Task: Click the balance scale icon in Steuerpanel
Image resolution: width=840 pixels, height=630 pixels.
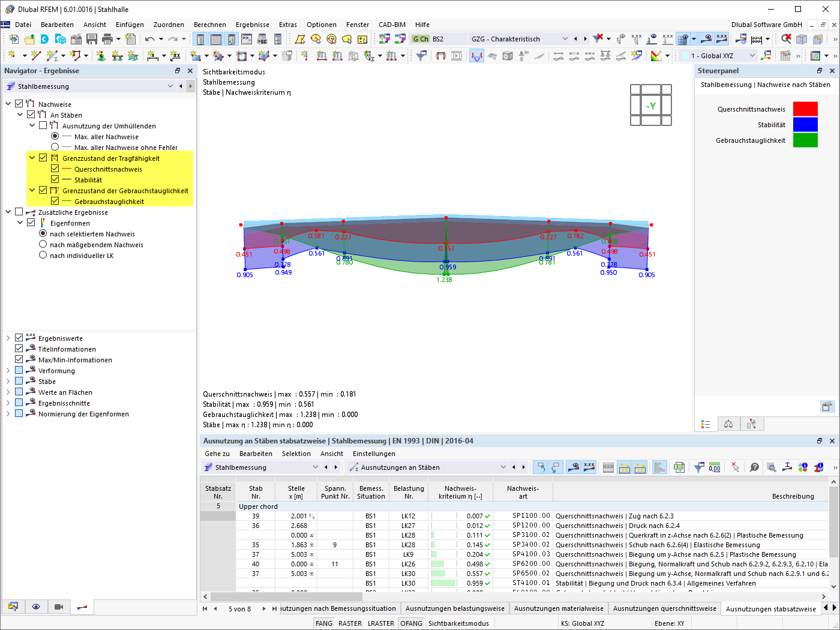Action: 728,424
